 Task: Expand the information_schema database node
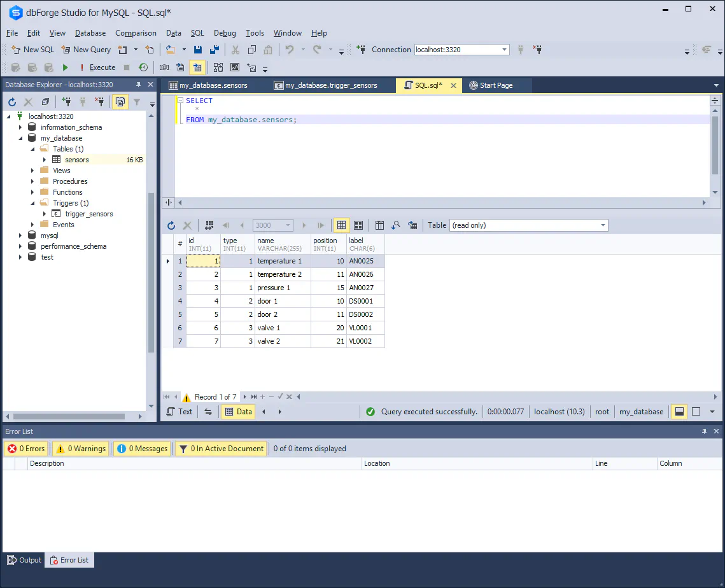pos(20,127)
